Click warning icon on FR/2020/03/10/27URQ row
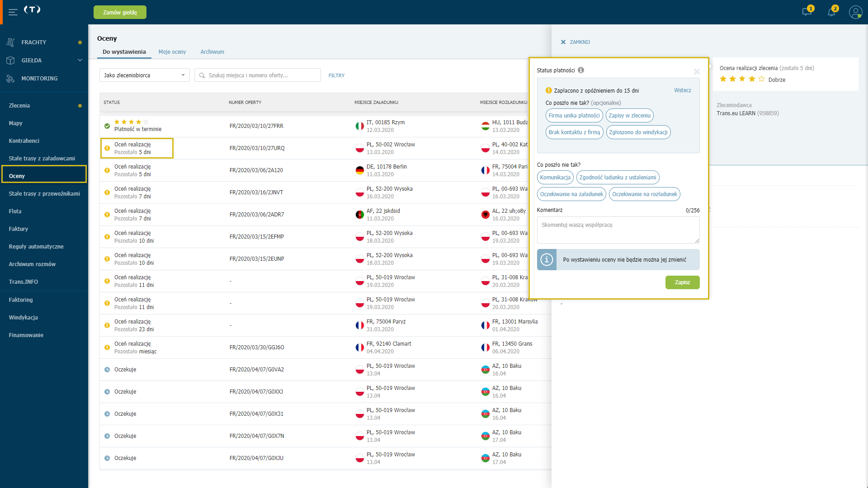868x488 pixels. 107,148
